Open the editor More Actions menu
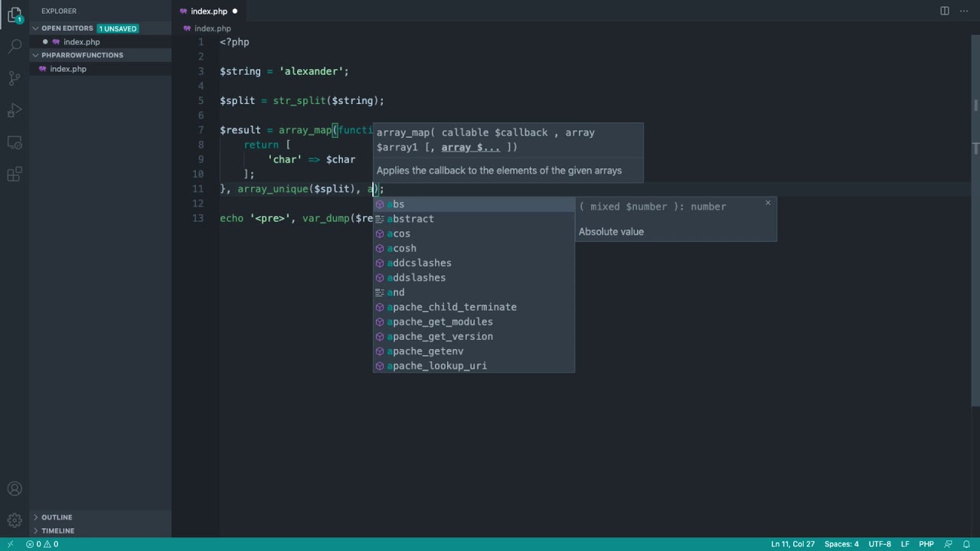This screenshot has height=551, width=980. [x=965, y=11]
